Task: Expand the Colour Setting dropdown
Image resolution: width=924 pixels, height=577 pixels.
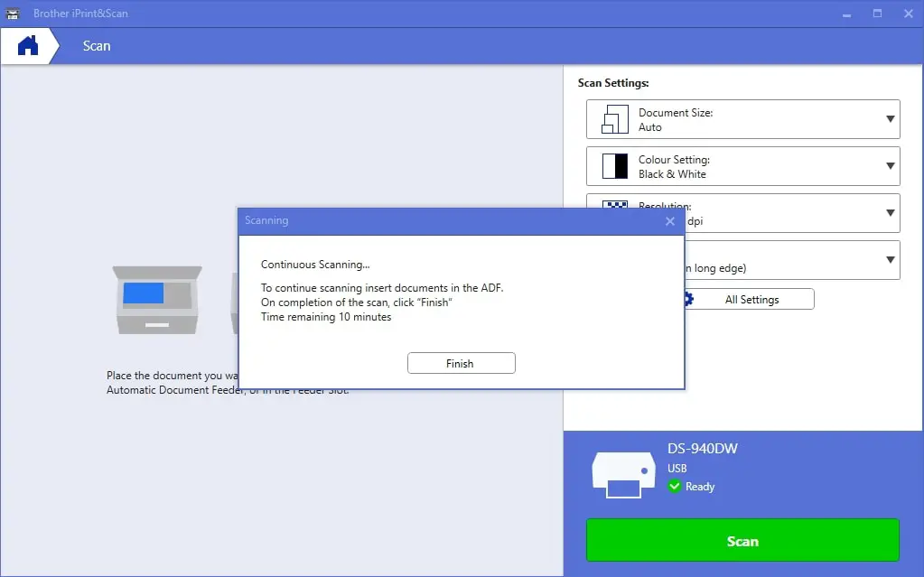Action: tap(743, 166)
